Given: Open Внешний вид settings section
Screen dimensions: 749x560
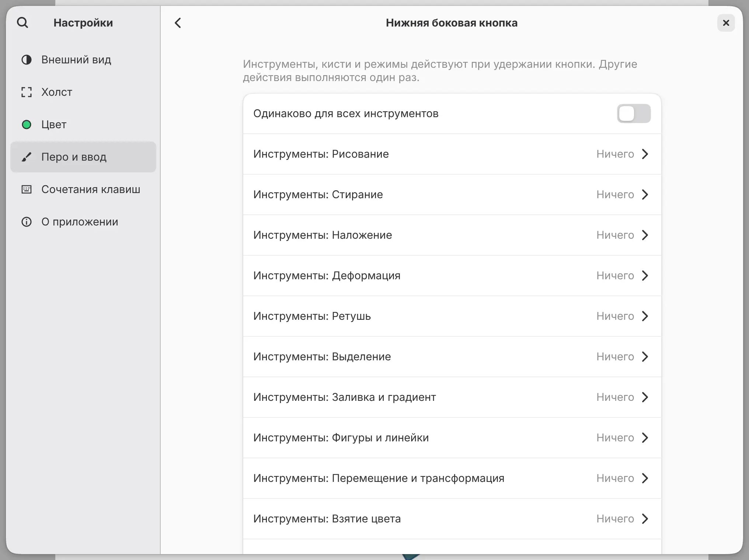Looking at the screenshot, I should click(83, 60).
